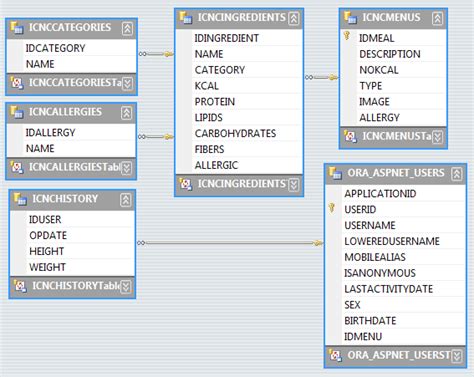Viewport: 474px width, 377px height.
Task: Select the ingredients-to-menus relation line
Action: (x=322, y=77)
